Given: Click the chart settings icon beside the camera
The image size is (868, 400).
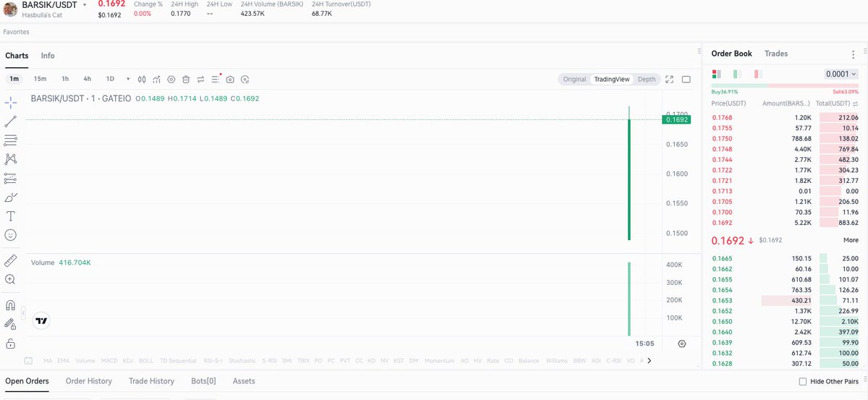Looking at the screenshot, I should [x=245, y=80].
